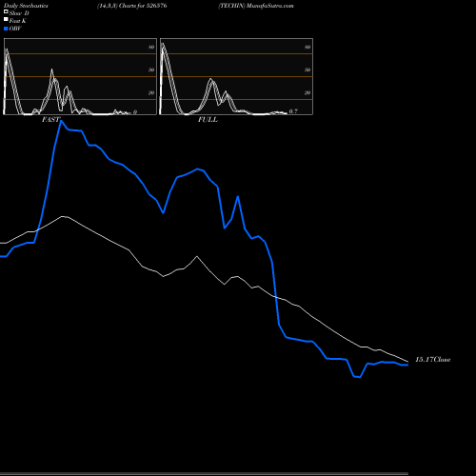This screenshot has height=476, width=476.
Task: Click the 'Fast K' legend label
Action: click(18, 21)
